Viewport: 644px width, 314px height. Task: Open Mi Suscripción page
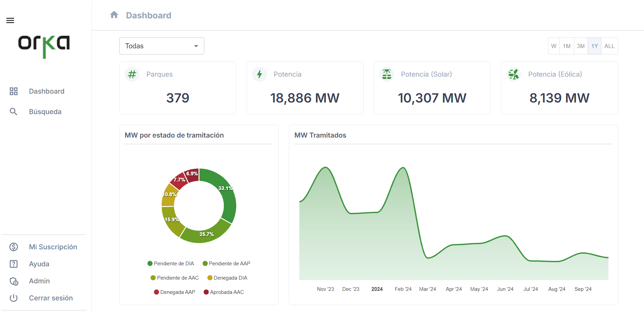[53, 247]
